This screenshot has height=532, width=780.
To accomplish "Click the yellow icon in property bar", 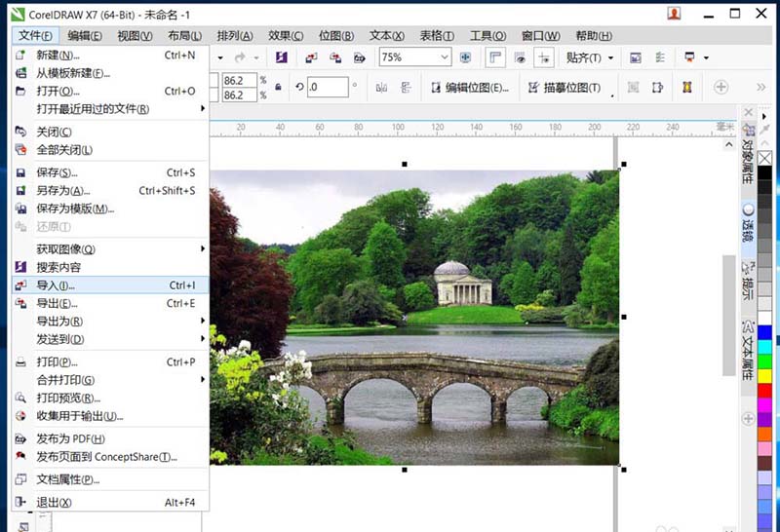I will (x=687, y=88).
